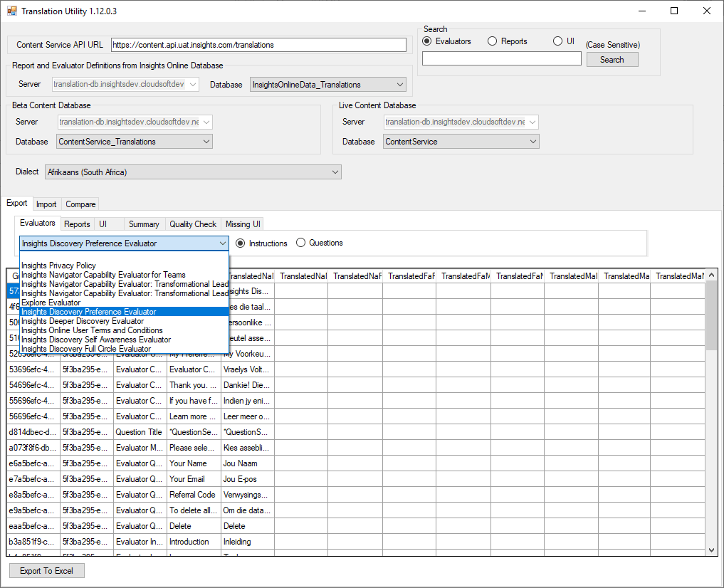
Task: Click the 'Jou E-pos' translation cell
Action: pyautogui.click(x=248, y=479)
